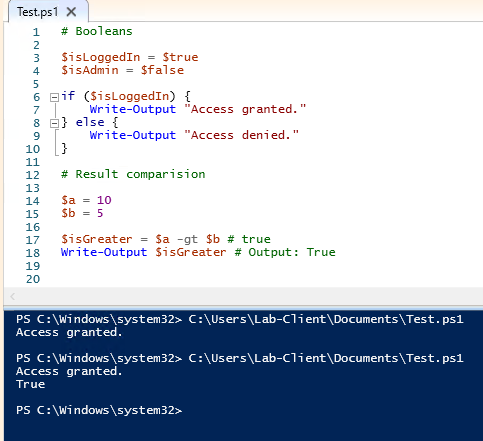This screenshot has height=441, width=483.
Task: Click the True output in the console
Action: pos(30,384)
